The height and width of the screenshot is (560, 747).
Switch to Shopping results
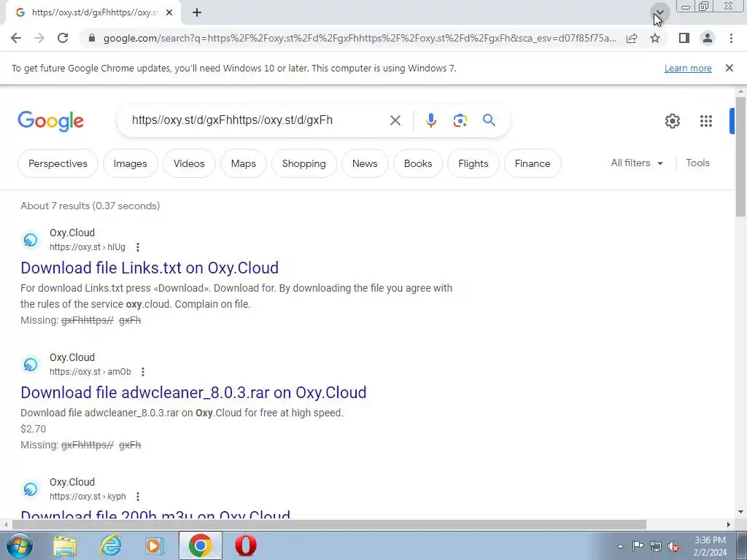click(304, 163)
